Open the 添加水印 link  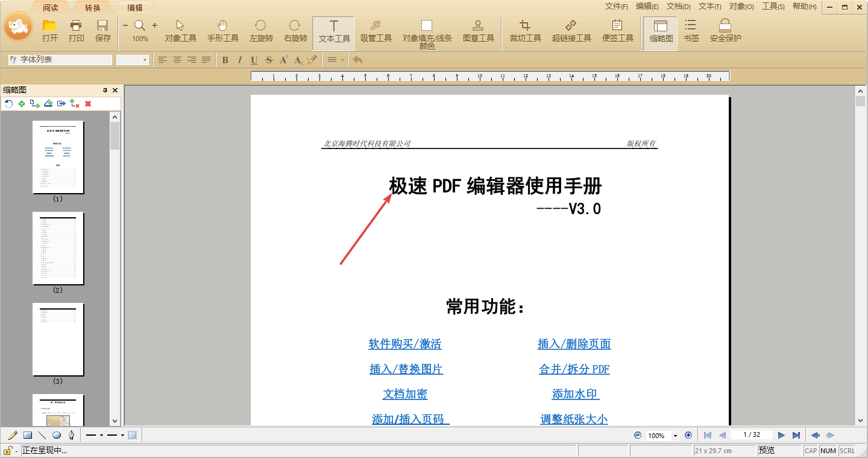pos(575,394)
